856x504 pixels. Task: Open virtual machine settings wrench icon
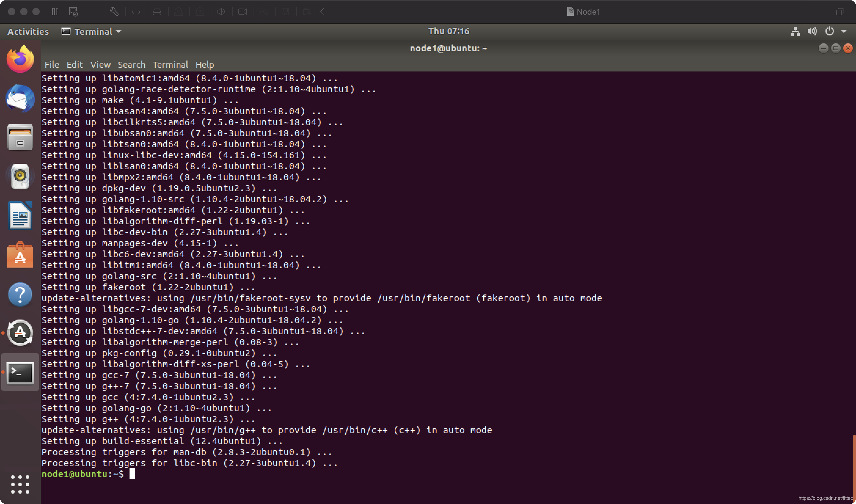114,12
